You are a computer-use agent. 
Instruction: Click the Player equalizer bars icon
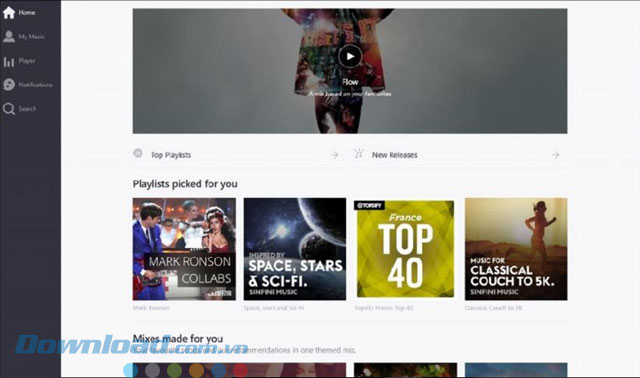9,61
